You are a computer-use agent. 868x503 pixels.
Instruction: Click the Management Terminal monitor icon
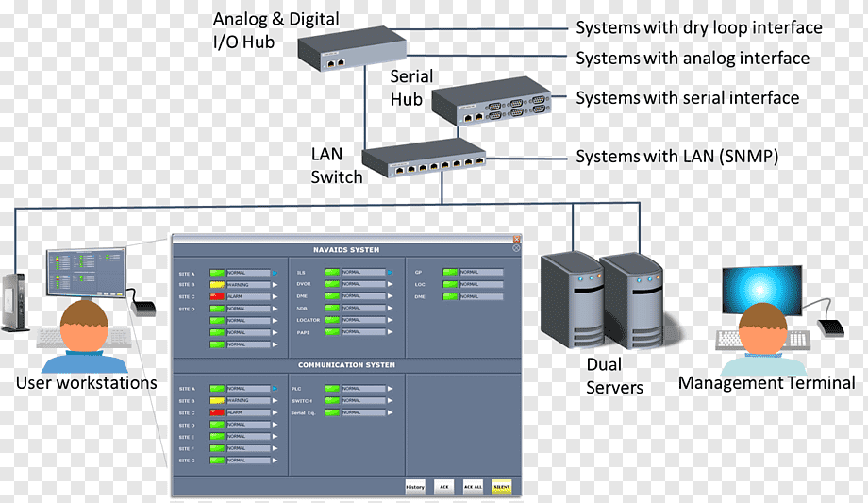761,291
